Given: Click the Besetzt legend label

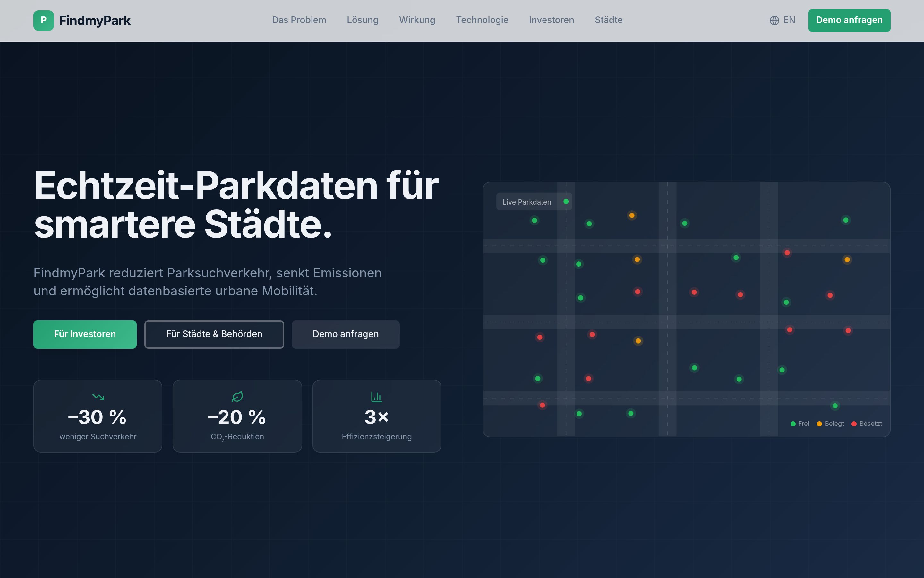Looking at the screenshot, I should (x=870, y=424).
